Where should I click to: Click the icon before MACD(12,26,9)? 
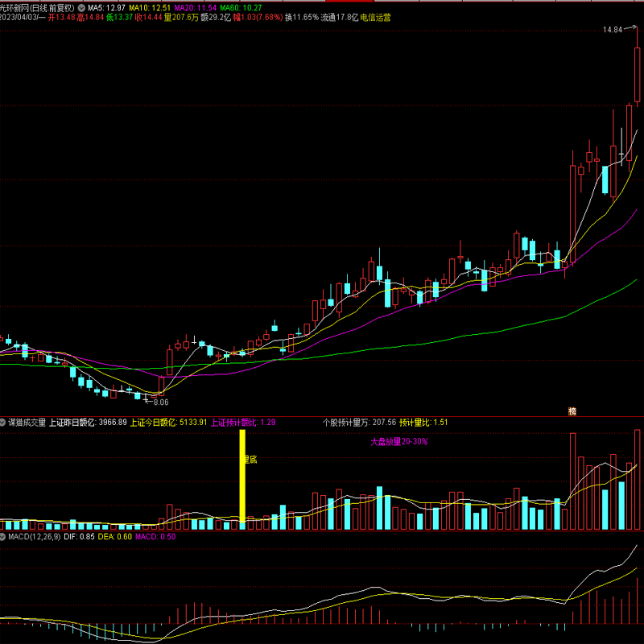pyautogui.click(x=3, y=536)
